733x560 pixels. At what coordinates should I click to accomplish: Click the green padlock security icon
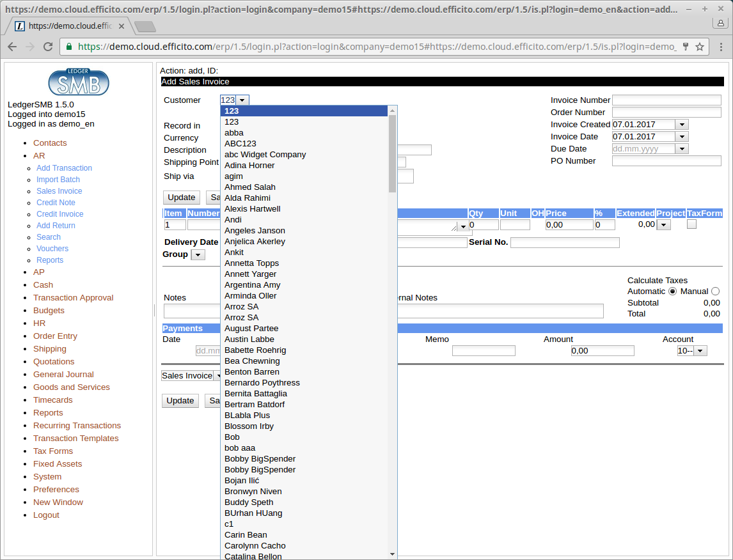[69, 47]
